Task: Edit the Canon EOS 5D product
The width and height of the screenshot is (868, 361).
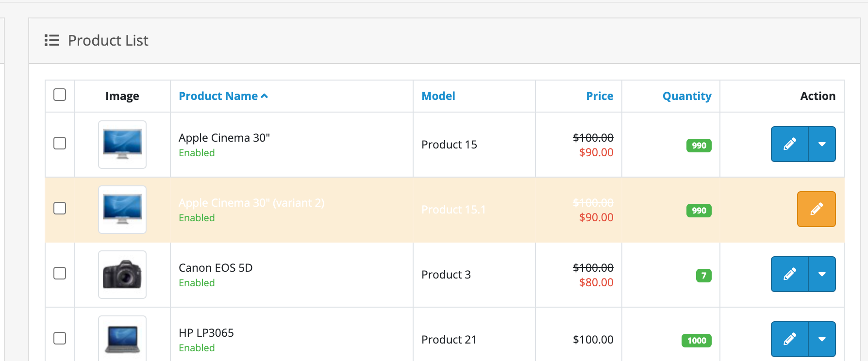Action: pos(789,274)
